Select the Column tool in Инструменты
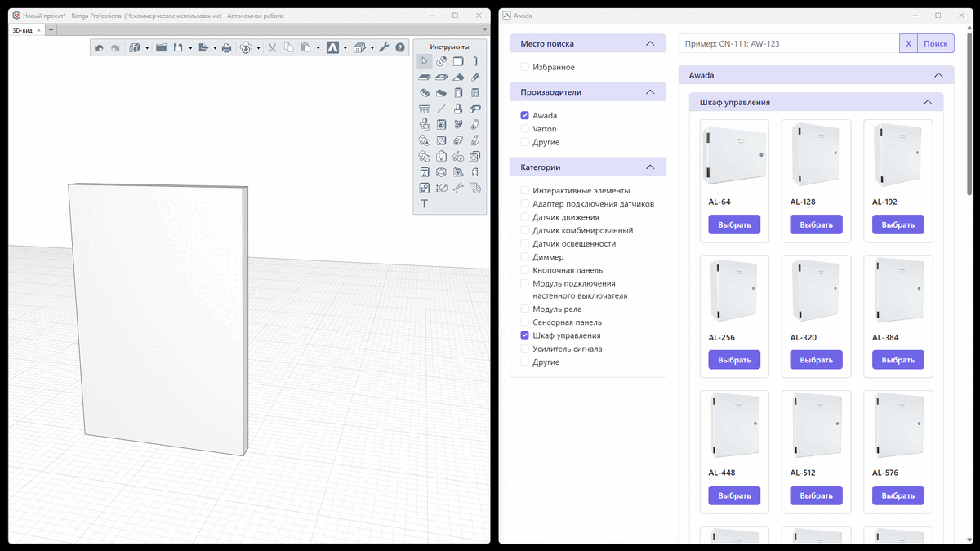The image size is (980, 551). coord(475,61)
